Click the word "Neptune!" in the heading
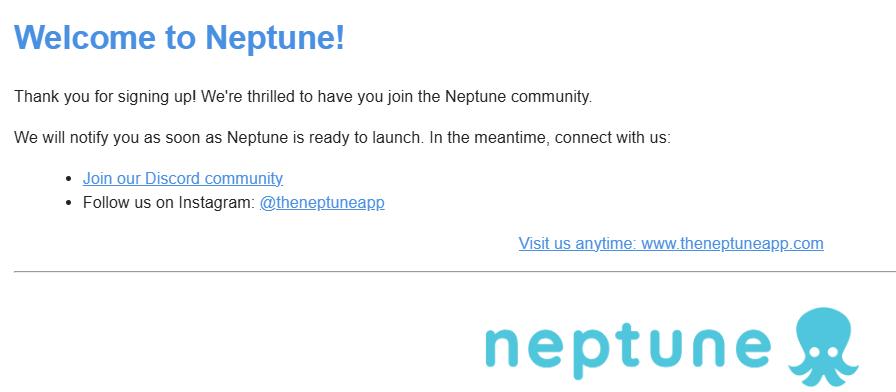 point(275,37)
